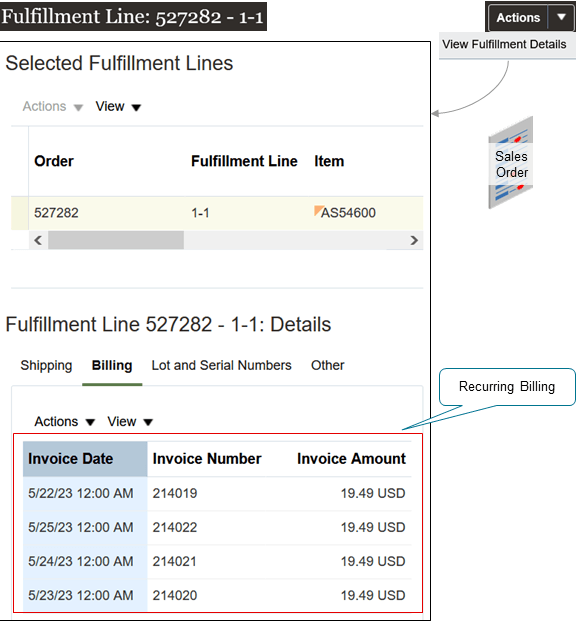Select the 5/25/23 12:00 AM invoice date

tap(81, 528)
